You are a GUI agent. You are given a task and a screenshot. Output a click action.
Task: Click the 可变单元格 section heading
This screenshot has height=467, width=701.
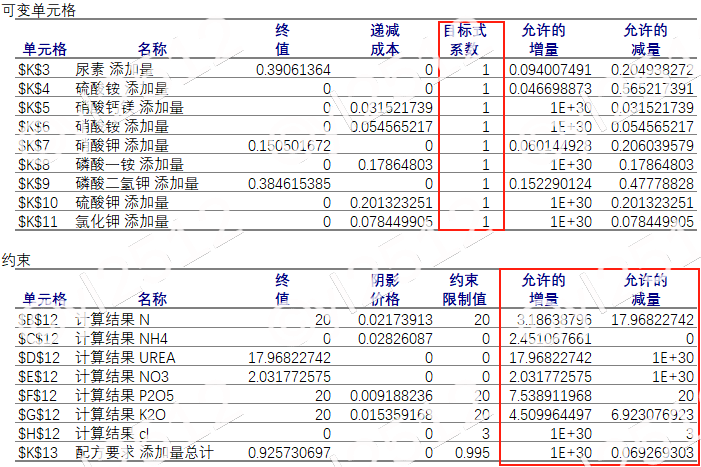37,9
